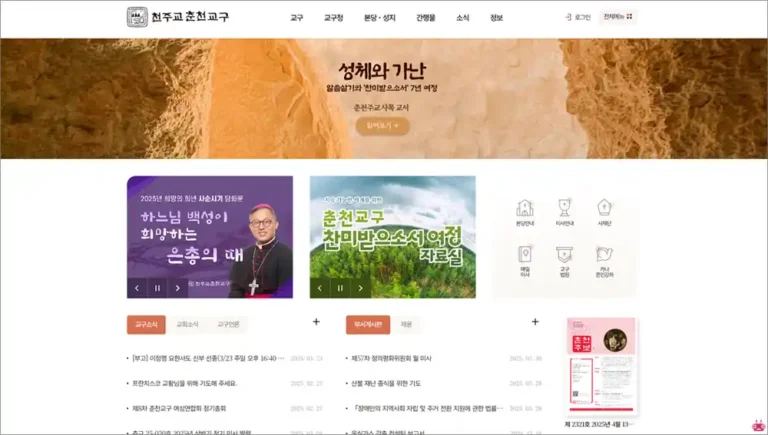Viewport: 768px width, 435px height.
Task: Click the 로그인 login link
Action: pyautogui.click(x=578, y=17)
